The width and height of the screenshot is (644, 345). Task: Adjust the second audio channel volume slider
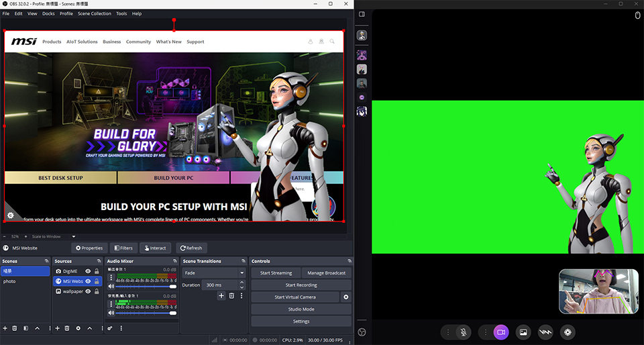click(146, 313)
